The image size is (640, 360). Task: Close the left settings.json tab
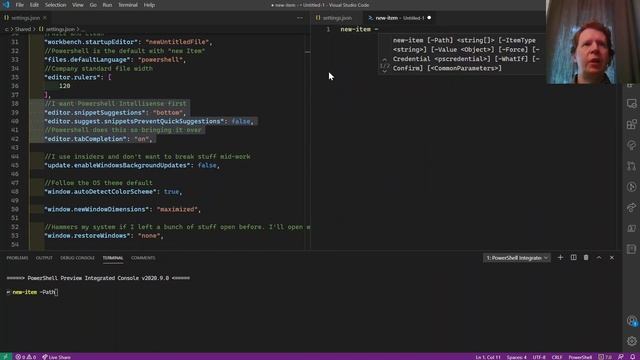click(45, 18)
